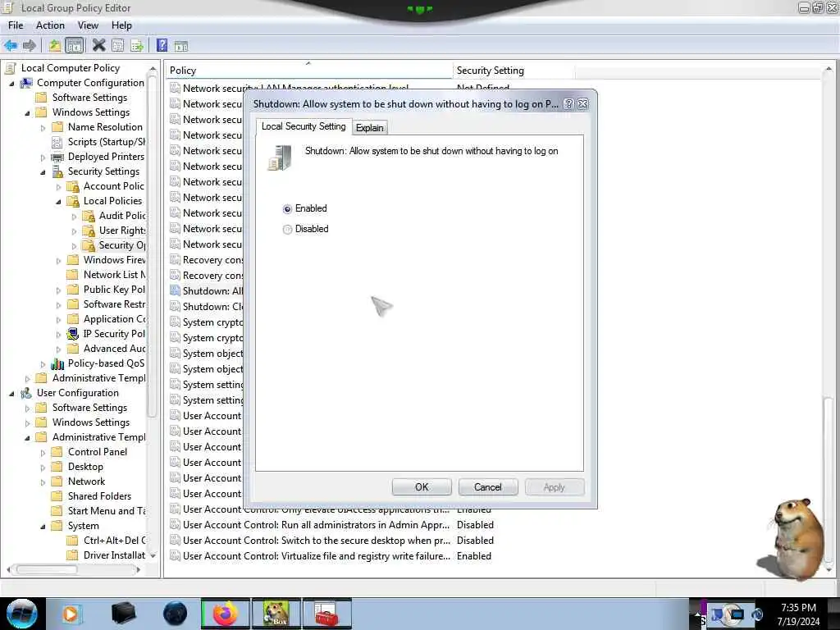Image resolution: width=840 pixels, height=630 pixels.
Task: Click the black X Delete toolbar icon
Action: [x=98, y=46]
